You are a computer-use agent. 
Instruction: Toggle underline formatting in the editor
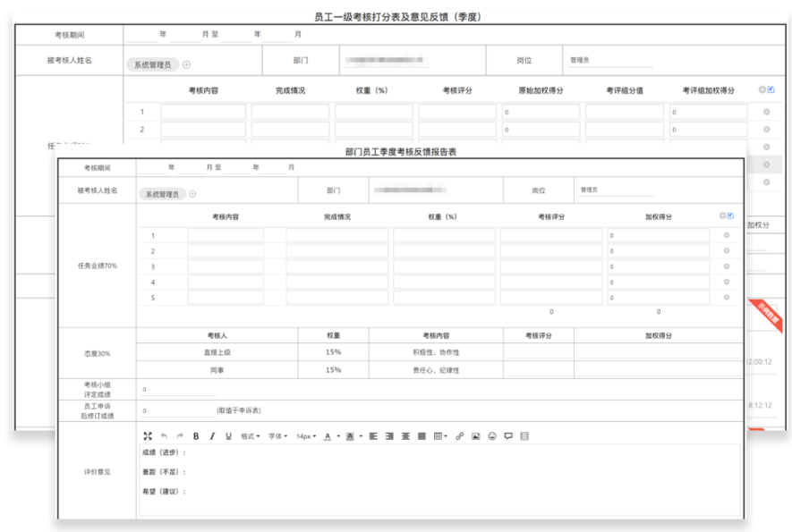pyautogui.click(x=228, y=436)
